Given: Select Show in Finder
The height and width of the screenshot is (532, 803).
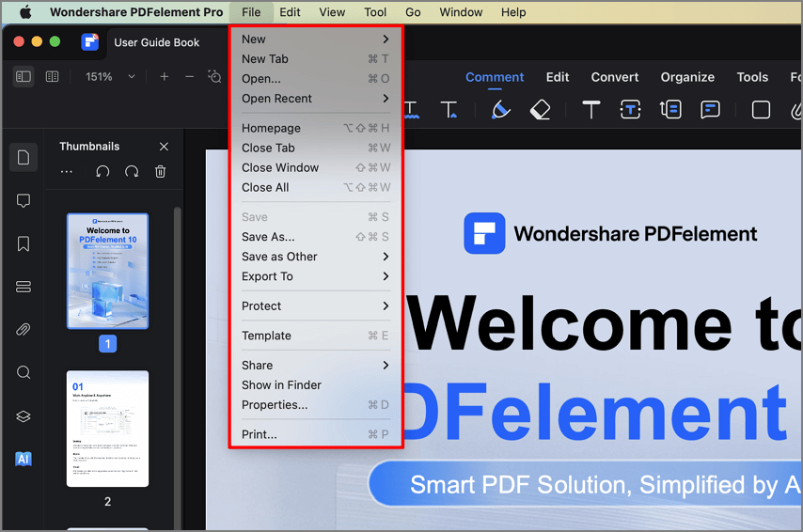Looking at the screenshot, I should tap(316, 385).
